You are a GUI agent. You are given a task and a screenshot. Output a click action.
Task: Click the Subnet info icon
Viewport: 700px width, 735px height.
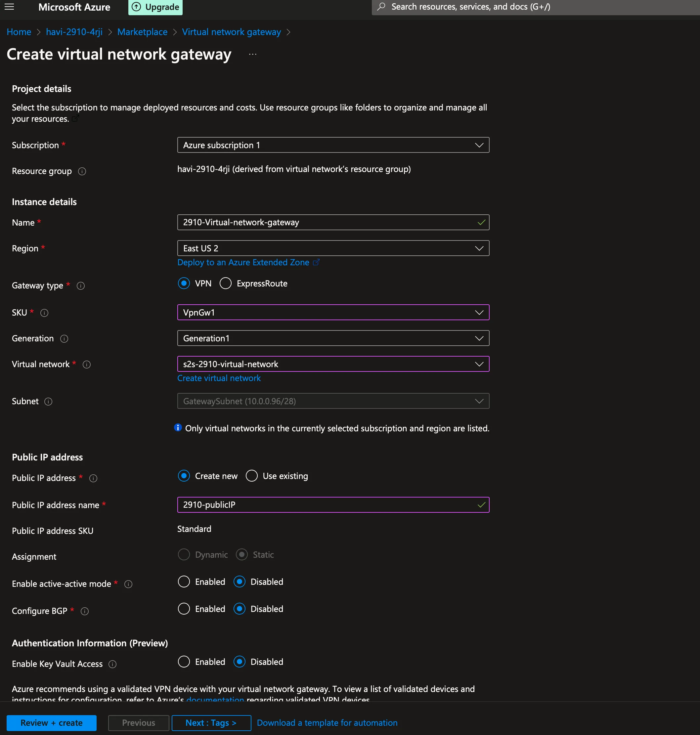pos(49,402)
